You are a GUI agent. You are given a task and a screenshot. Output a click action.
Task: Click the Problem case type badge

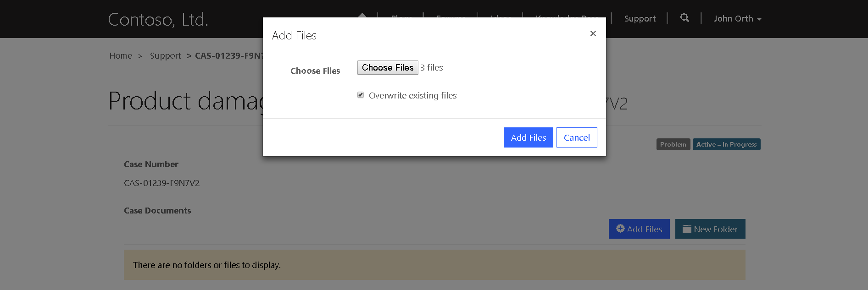(x=673, y=144)
